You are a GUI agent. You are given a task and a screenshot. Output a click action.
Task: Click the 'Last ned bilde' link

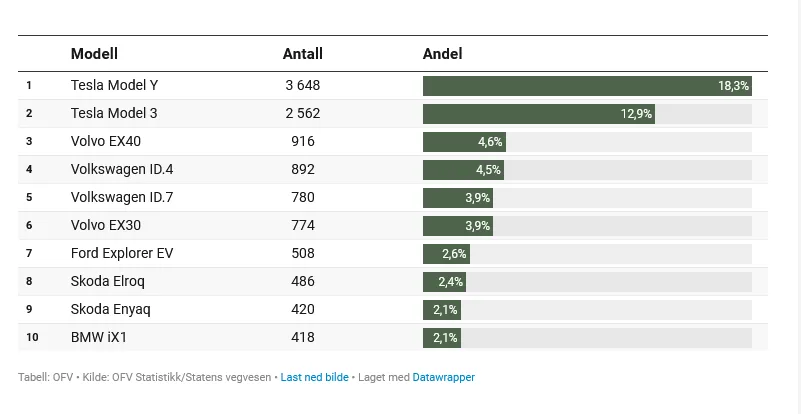point(314,378)
